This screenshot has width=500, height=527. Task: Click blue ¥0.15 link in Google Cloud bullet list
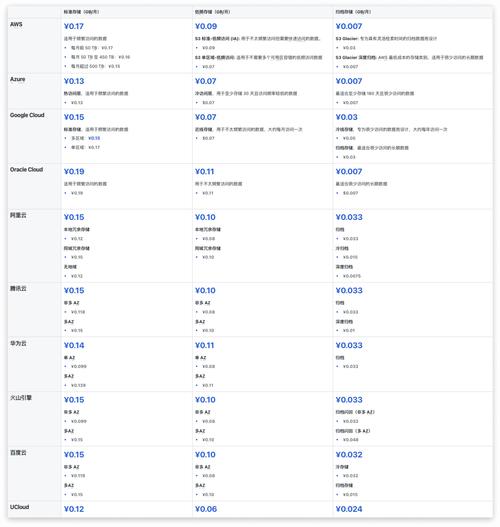(94, 138)
